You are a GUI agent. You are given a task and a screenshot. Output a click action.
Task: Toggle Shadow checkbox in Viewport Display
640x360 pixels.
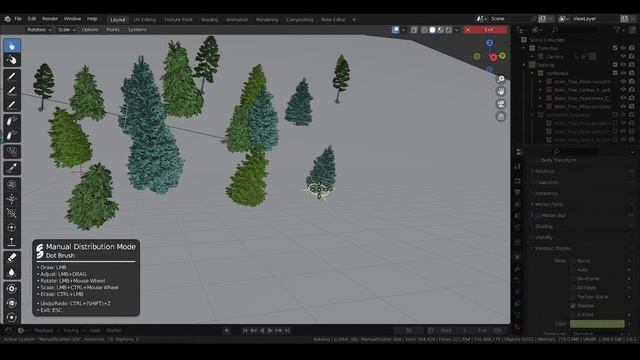point(573,306)
